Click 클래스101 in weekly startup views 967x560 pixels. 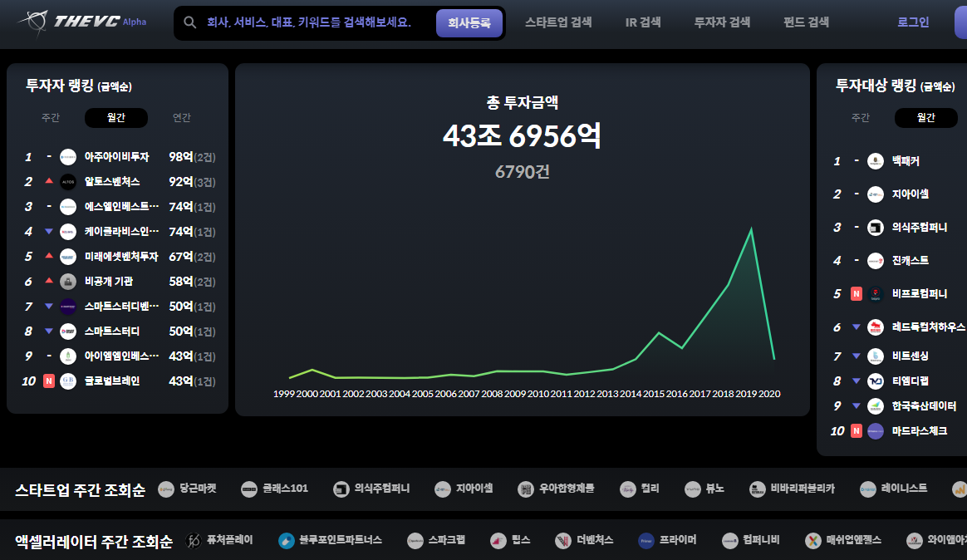(x=274, y=489)
